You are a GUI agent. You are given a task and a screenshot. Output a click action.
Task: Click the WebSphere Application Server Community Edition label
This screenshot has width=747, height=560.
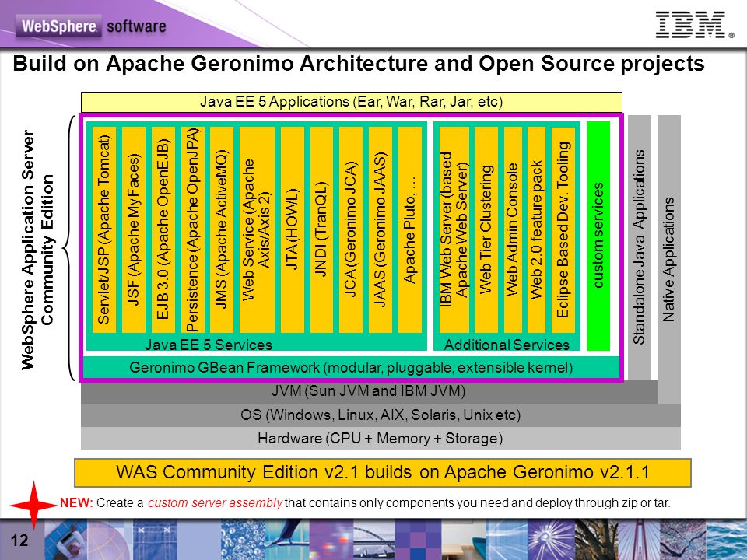coord(37,250)
